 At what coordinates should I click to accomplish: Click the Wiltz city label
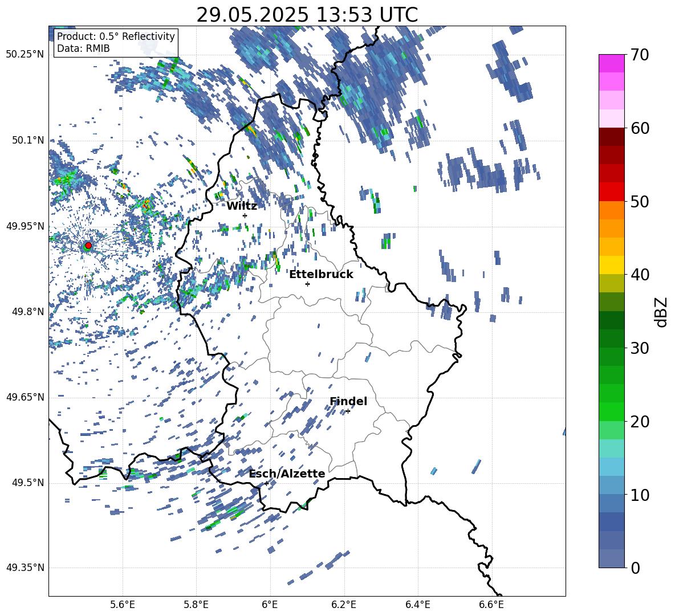click(x=242, y=206)
